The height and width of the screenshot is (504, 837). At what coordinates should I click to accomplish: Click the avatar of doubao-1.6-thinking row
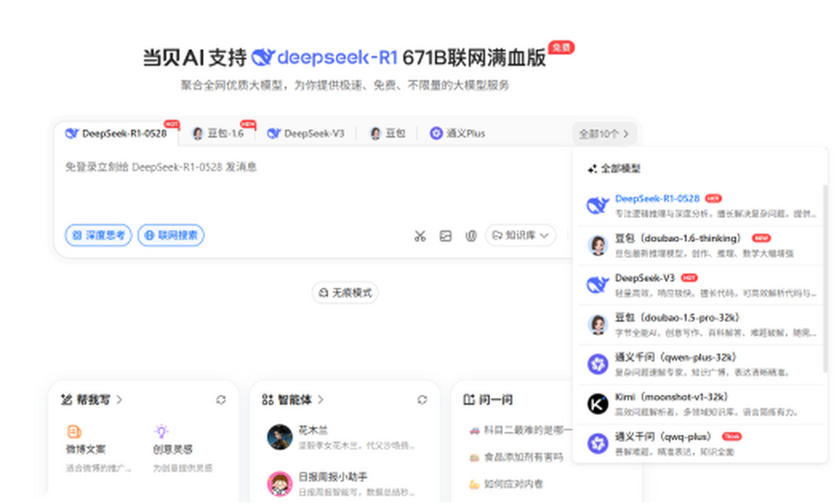click(x=597, y=245)
